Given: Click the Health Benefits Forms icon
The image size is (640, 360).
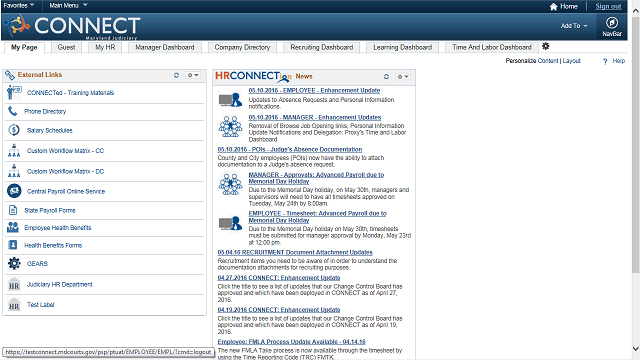Looking at the screenshot, I should (x=13, y=245).
